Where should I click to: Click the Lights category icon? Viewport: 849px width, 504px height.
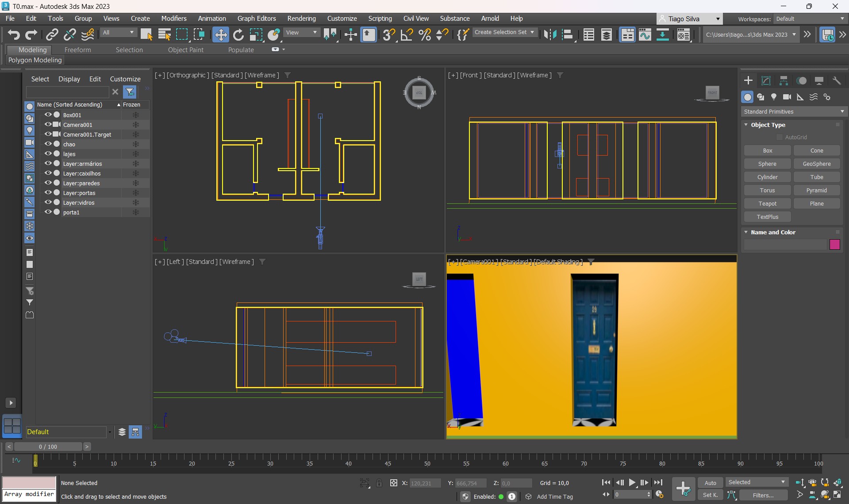(773, 97)
